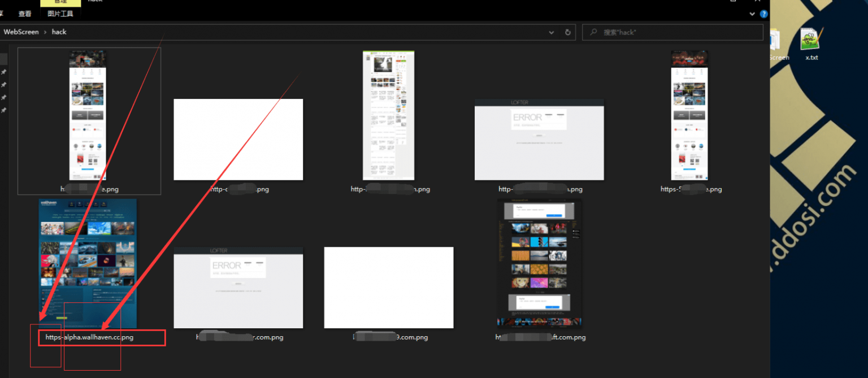The image size is (868, 378).
Task: Navigate to WebScreen in the breadcrumb path
Action: point(21,32)
